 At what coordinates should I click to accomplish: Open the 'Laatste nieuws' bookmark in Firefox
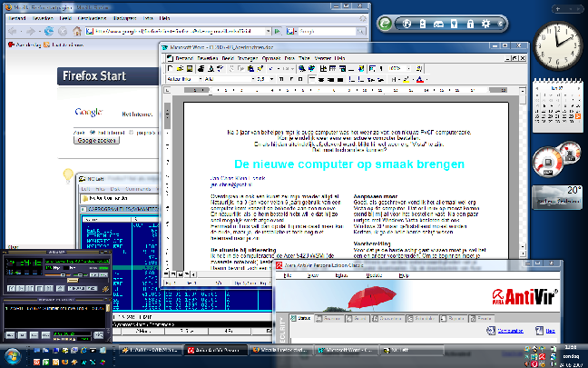[x=64, y=45]
